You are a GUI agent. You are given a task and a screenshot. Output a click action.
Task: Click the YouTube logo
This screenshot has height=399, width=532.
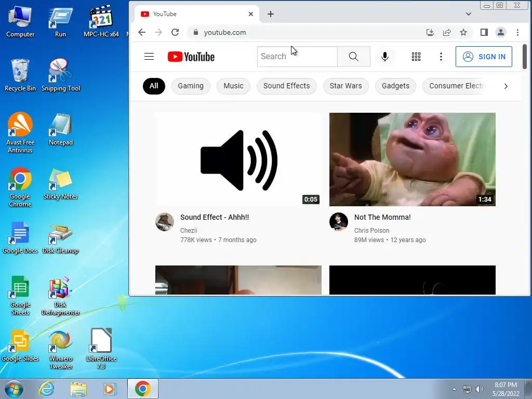[191, 57]
